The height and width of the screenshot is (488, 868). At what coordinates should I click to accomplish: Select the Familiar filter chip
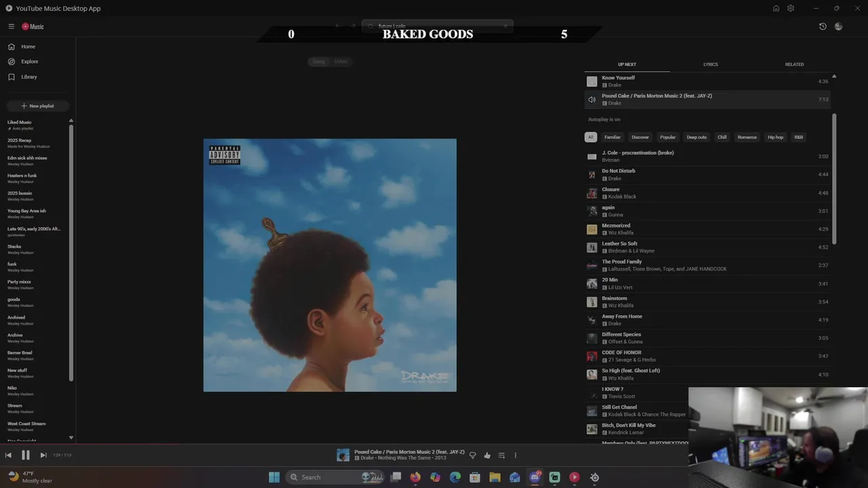pos(612,137)
